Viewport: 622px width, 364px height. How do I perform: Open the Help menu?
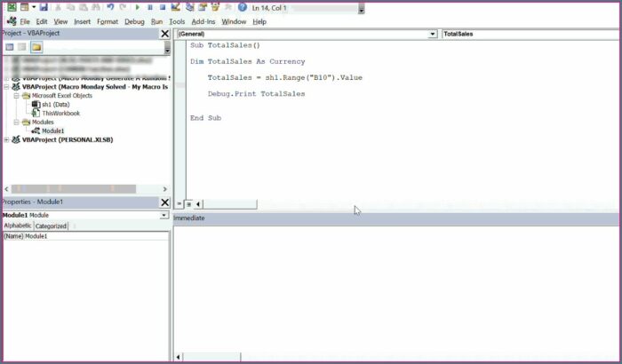coord(259,22)
